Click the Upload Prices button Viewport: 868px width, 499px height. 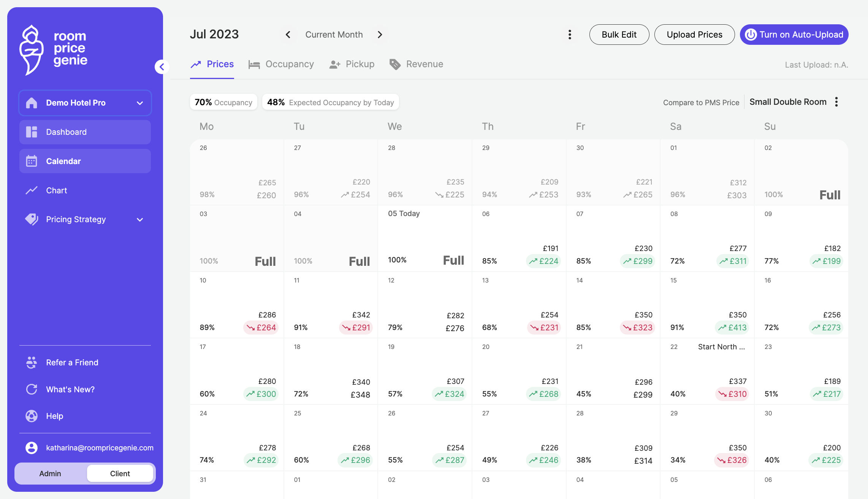click(694, 35)
